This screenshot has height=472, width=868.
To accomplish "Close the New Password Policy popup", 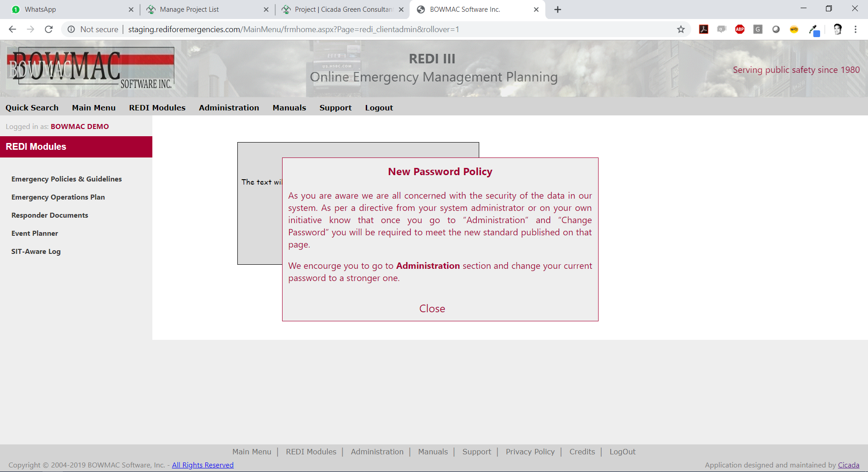I will click(x=432, y=309).
